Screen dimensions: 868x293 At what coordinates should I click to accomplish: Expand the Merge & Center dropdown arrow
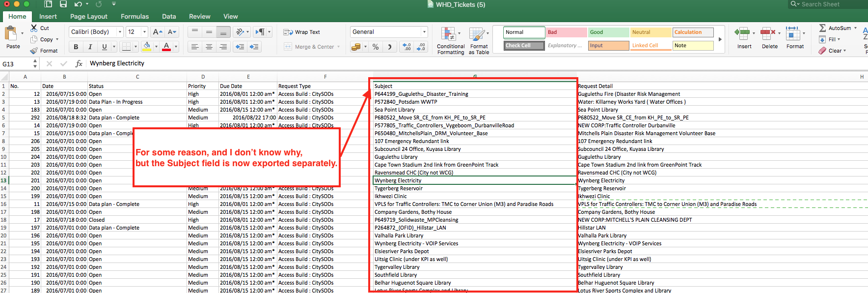pos(339,47)
